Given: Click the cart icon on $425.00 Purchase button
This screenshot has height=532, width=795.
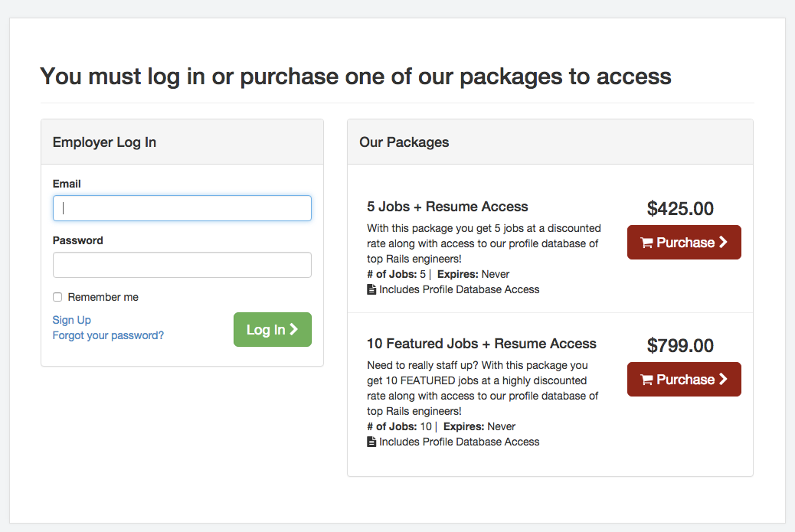Looking at the screenshot, I should (646, 243).
